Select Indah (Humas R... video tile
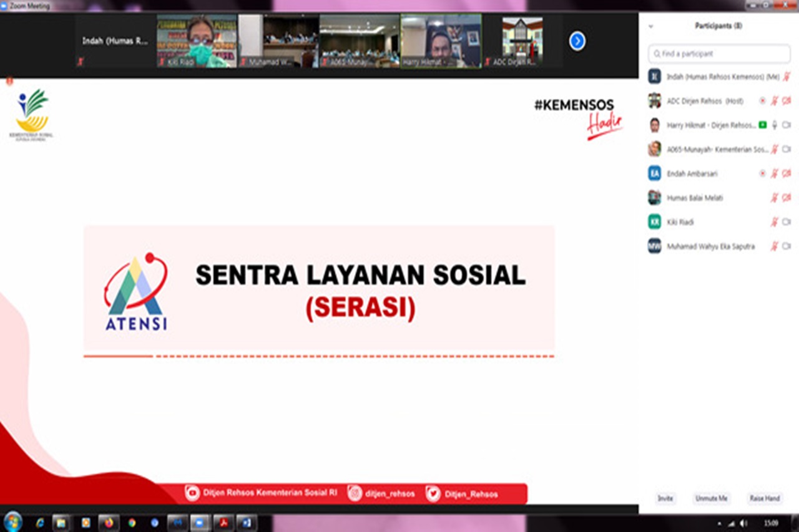 (116, 41)
